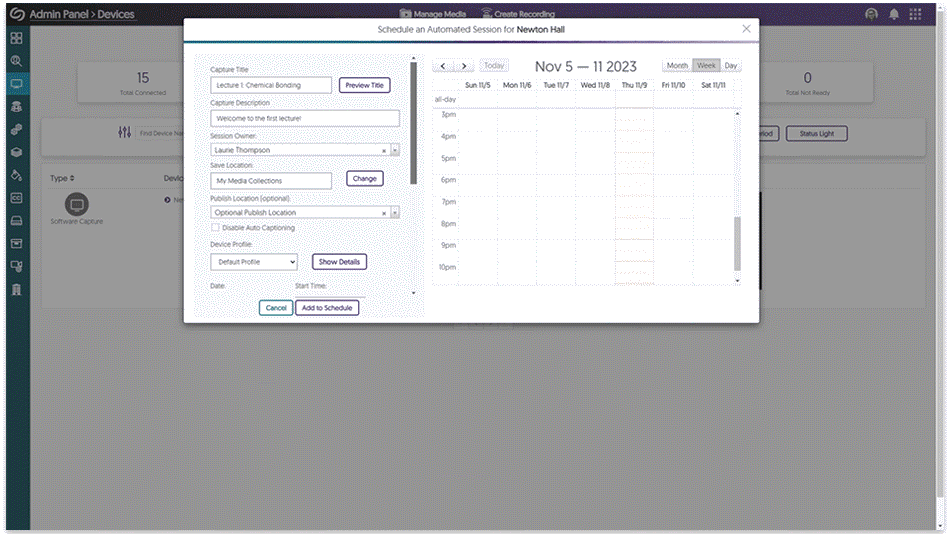Open the closed captions CC sidebar icon
This screenshot has width=950, height=534.
[16, 198]
